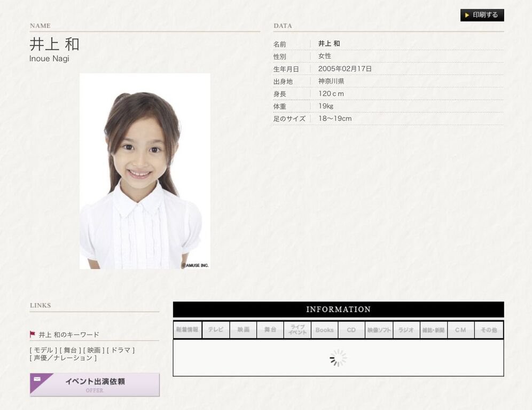Open the 雑誌・新聞 tab
The image size is (532, 410).
[433, 329]
